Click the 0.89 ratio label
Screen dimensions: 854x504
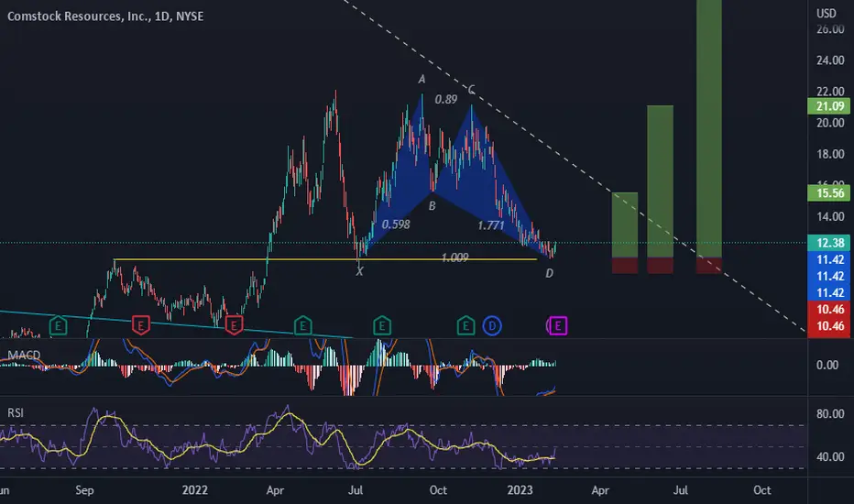446,99
